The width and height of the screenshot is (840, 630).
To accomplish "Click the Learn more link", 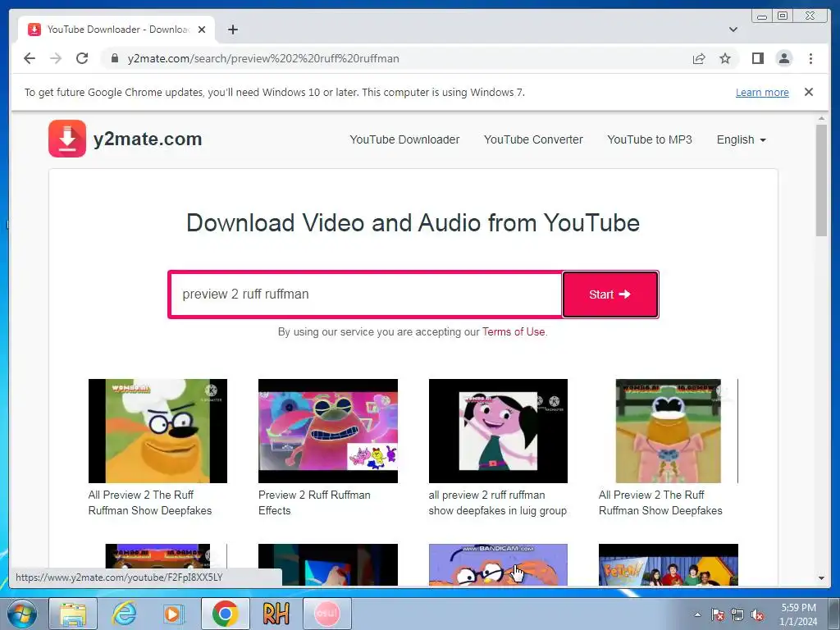I will coord(762,92).
